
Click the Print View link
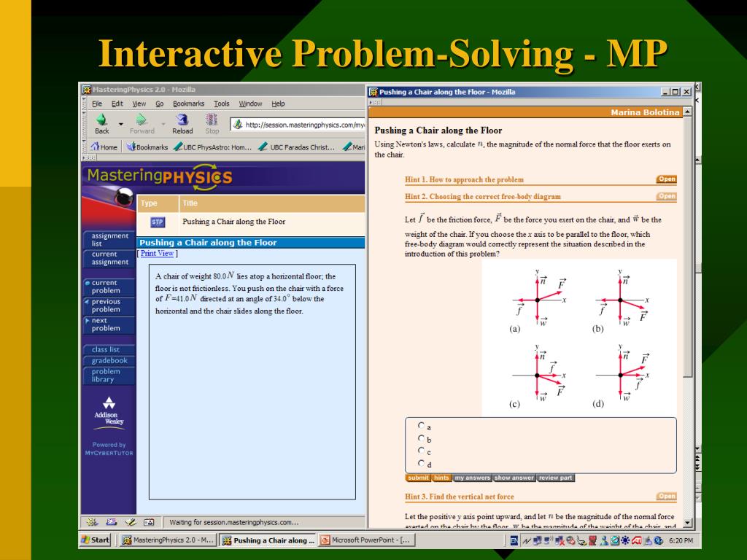point(158,253)
